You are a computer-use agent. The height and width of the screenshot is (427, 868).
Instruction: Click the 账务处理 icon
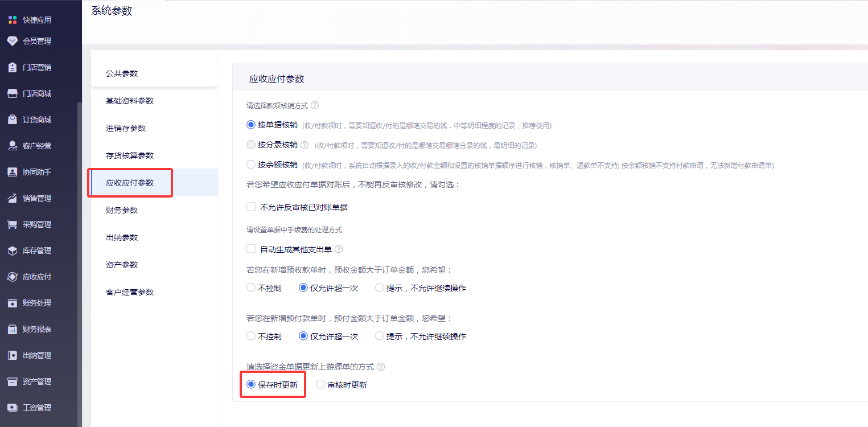[13, 303]
